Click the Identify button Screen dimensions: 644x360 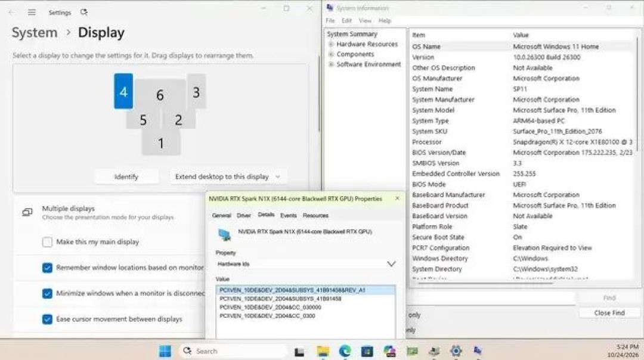126,176
